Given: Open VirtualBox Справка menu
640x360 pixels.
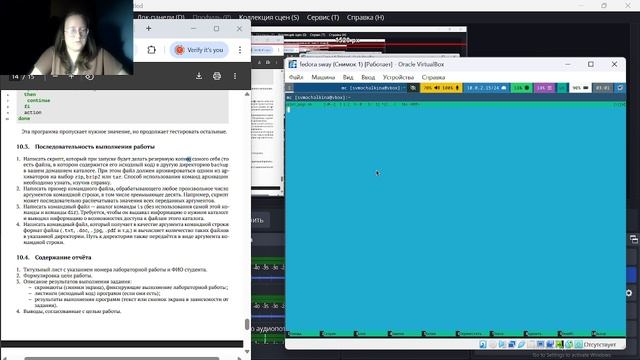Looking at the screenshot, I should tap(433, 77).
